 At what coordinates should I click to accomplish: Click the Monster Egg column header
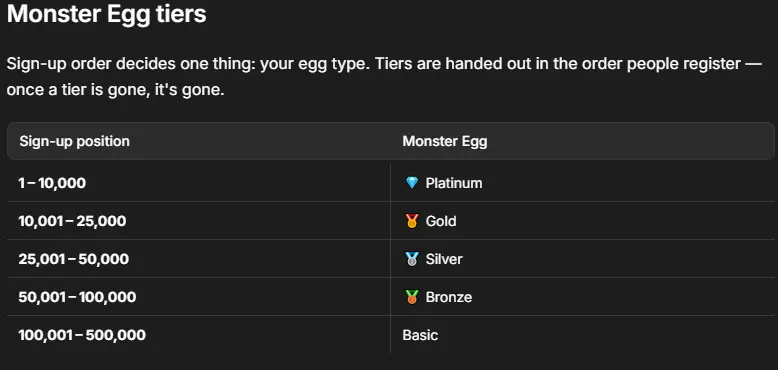point(445,141)
